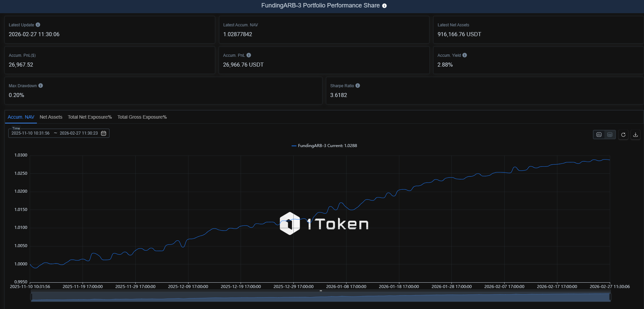Click x-axis label 2025-12-09 17:00:00
The height and width of the screenshot is (309, 644).
[x=188, y=286]
